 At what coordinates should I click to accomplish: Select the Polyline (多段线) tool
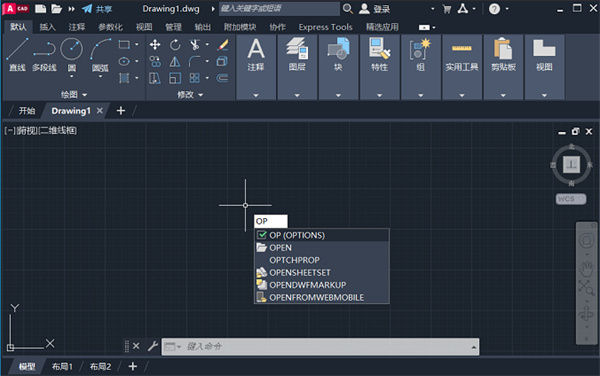pos(44,54)
